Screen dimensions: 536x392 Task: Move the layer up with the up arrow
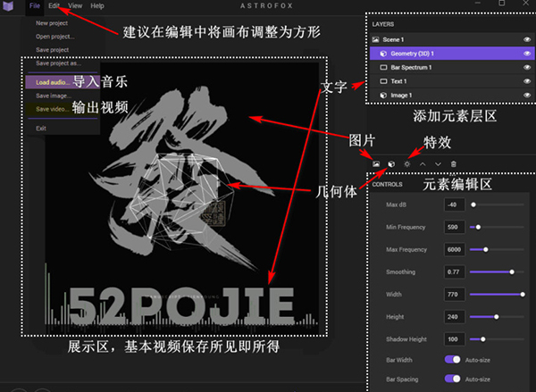(x=423, y=163)
